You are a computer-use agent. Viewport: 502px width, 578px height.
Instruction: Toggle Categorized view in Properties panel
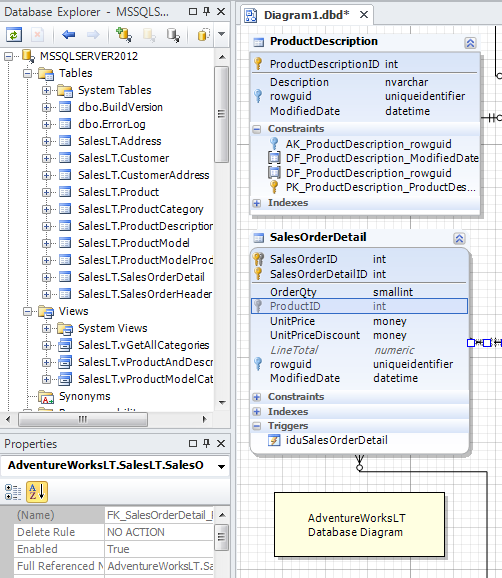13,492
